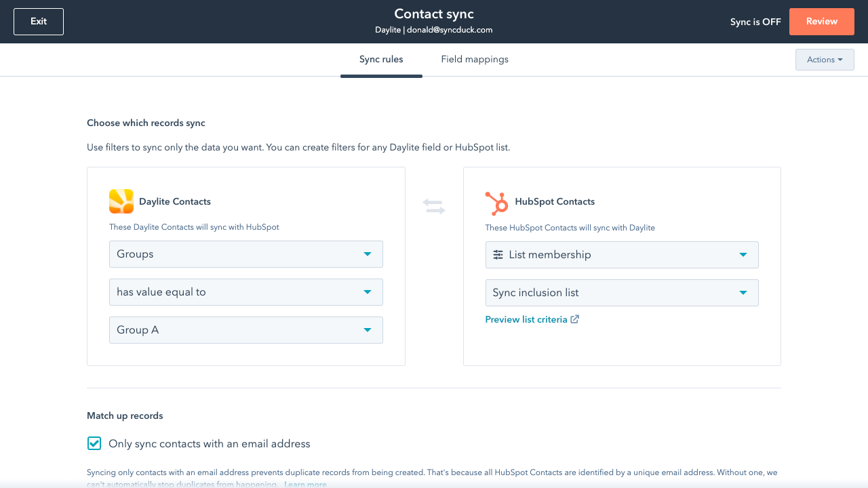The image size is (868, 488).
Task: Click the Daylite Contacts app icon
Action: coord(121,201)
